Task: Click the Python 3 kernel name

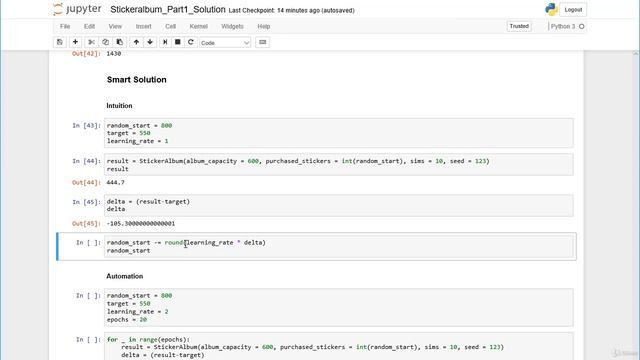Action: tap(563, 27)
